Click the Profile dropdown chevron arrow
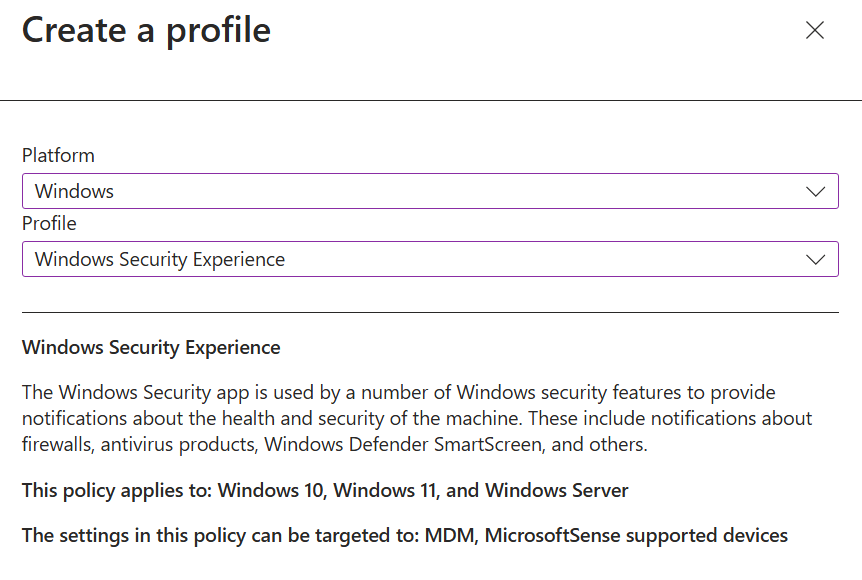The height and width of the screenshot is (580, 862). (x=815, y=259)
